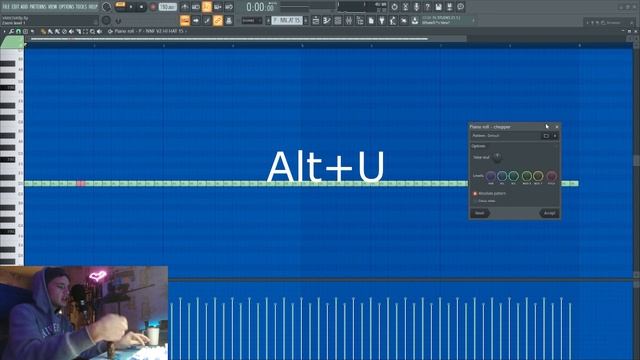
Task: Click the folder icon in chopper dialog
Action: coord(546,136)
